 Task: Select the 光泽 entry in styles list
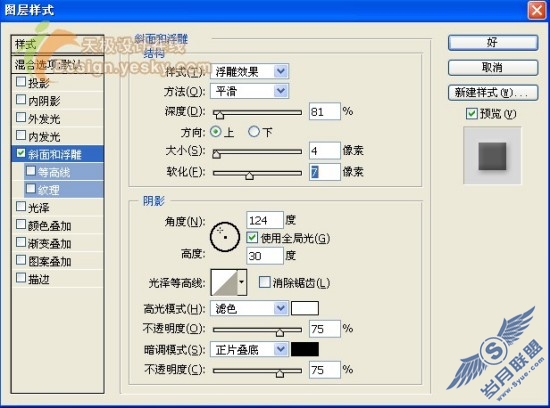click(58, 208)
